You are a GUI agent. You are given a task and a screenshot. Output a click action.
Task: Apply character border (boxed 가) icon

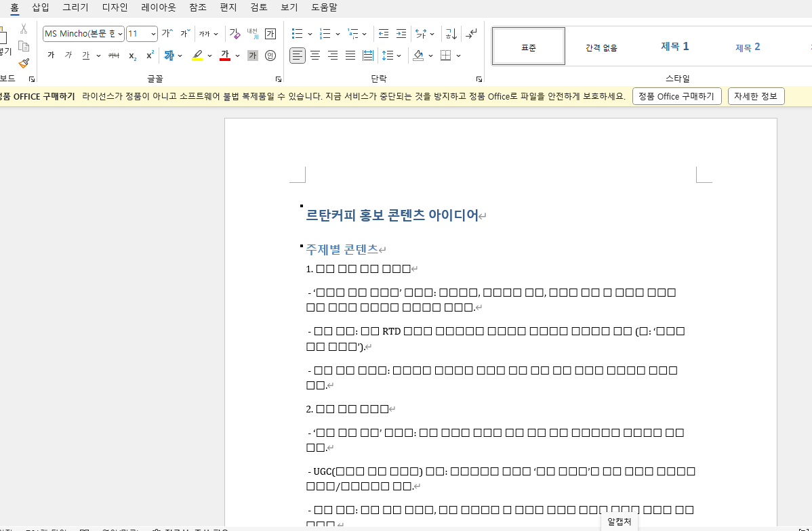[x=270, y=34]
